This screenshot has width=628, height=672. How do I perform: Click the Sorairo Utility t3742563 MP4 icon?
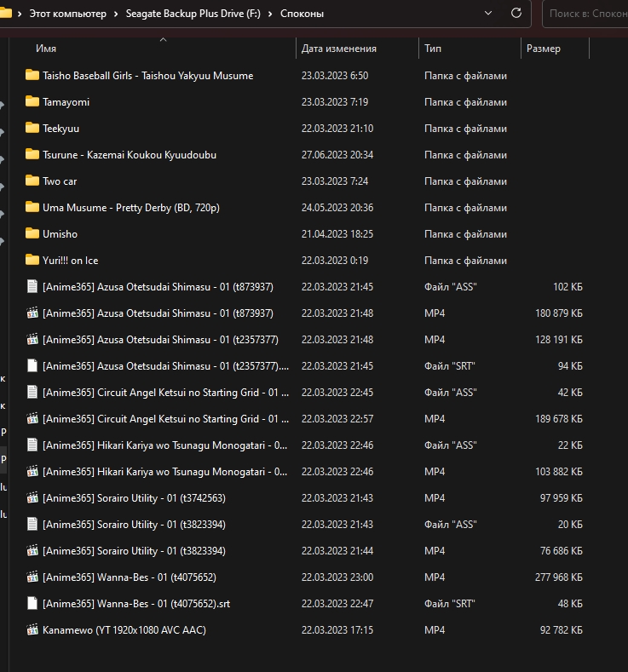tap(32, 498)
